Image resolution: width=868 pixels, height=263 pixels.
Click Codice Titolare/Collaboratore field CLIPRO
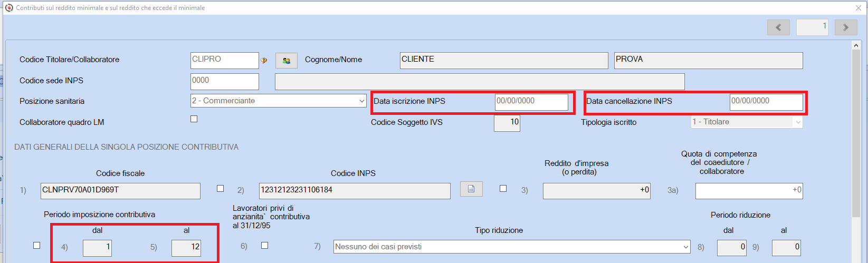point(225,60)
